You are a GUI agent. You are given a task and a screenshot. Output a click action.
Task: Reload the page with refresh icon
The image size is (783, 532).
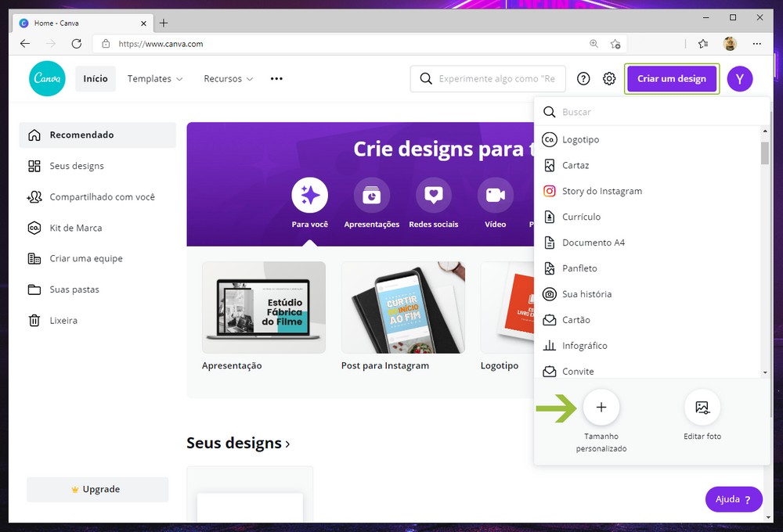pos(77,43)
